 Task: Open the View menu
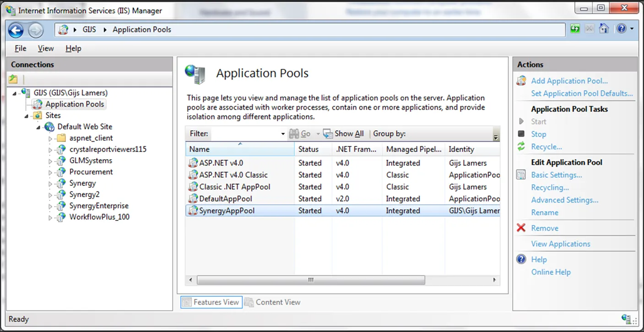pos(45,48)
